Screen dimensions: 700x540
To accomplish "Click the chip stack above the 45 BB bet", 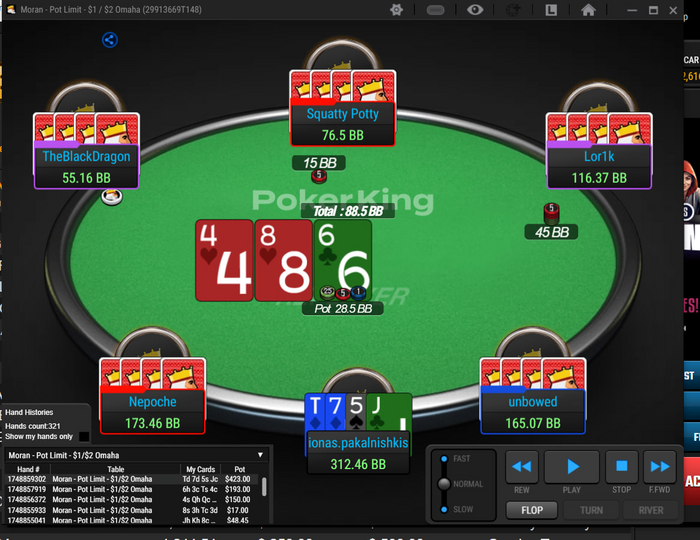I will coord(551,214).
